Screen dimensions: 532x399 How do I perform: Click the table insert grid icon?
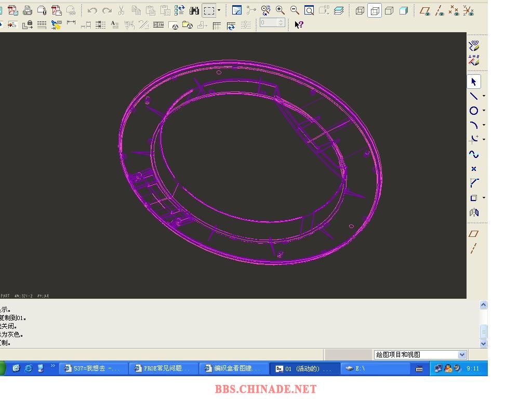pos(217,25)
